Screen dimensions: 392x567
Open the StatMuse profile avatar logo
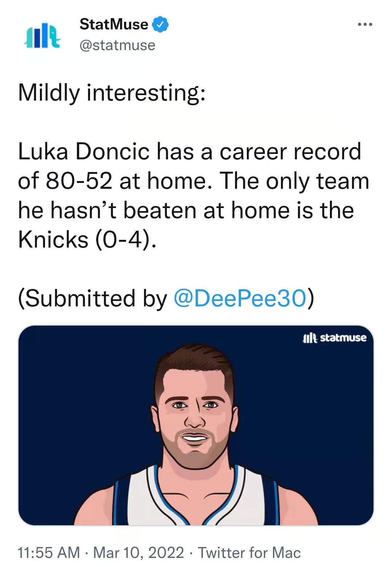tap(42, 36)
